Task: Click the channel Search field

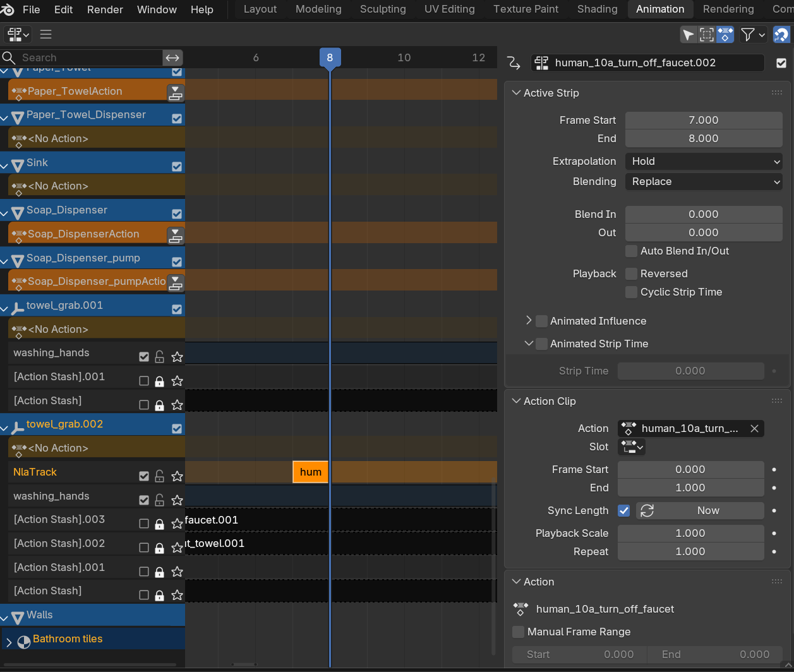Action: pyautogui.click(x=81, y=57)
